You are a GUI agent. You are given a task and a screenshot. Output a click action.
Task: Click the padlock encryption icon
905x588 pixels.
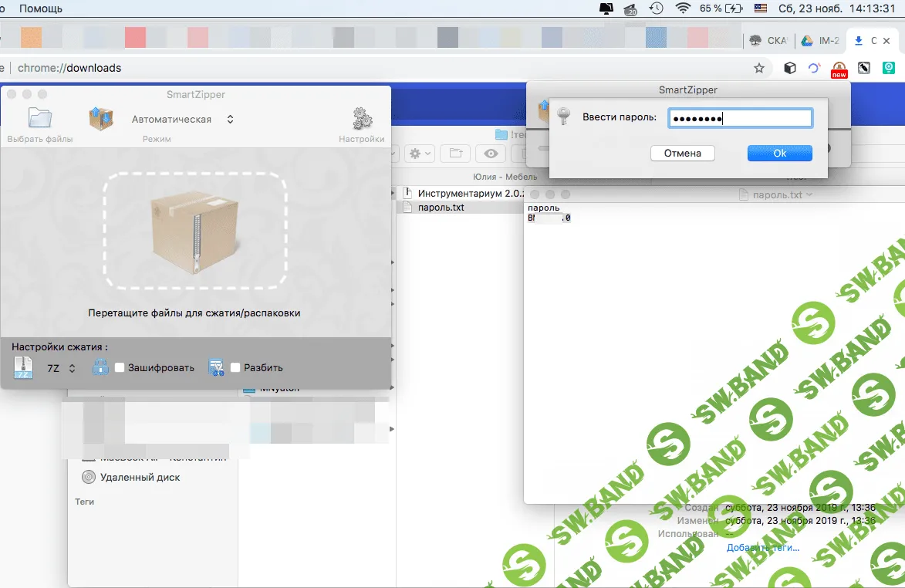(x=100, y=367)
